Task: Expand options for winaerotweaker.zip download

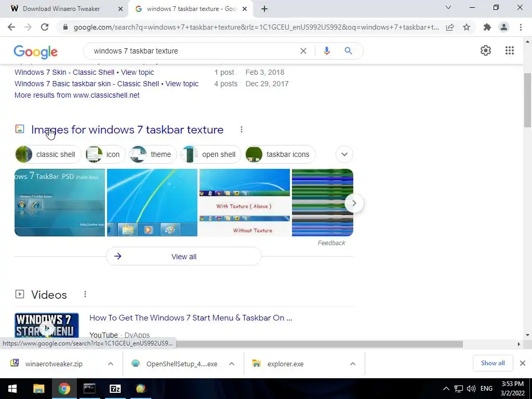Action: (111, 364)
